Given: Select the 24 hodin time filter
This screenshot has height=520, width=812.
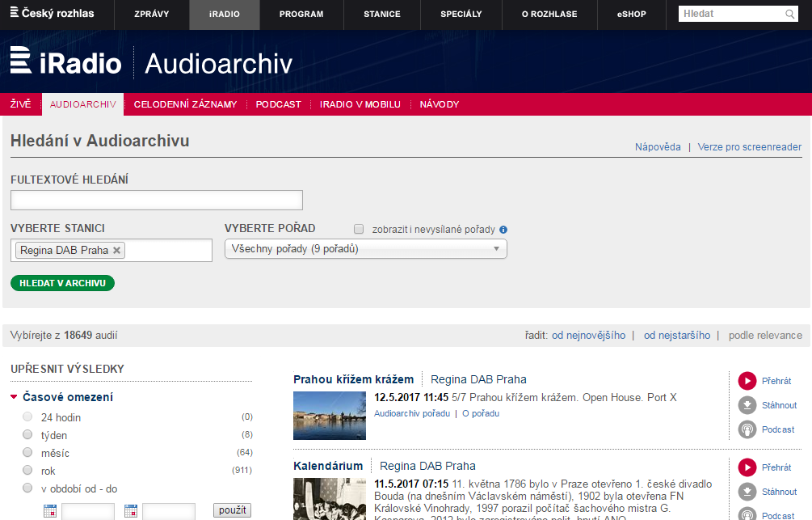Looking at the screenshot, I should tap(27, 416).
